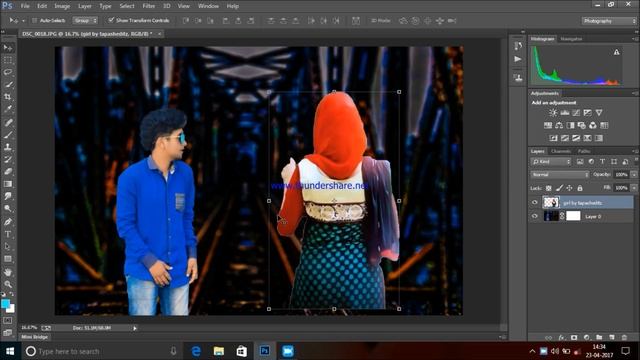Select the History Brush tool
The image size is (640, 360).
[x=8, y=159]
